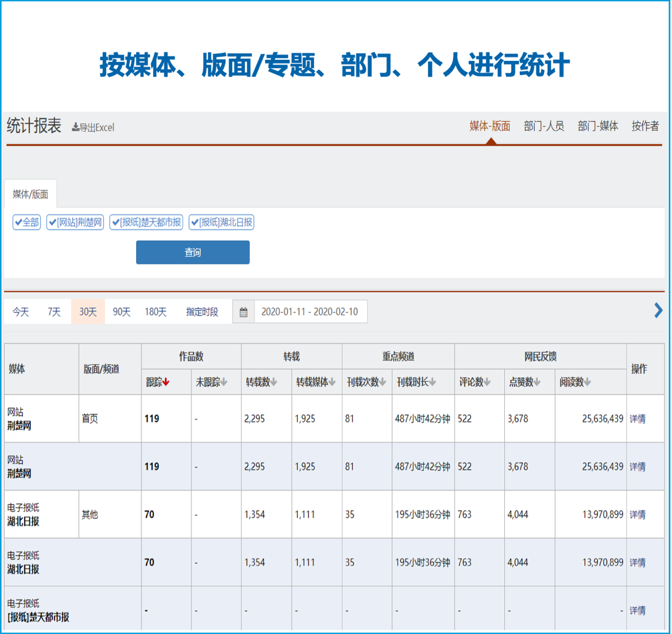Select the 媒体/版面 filter tab
This screenshot has height=634, width=672.
[30, 194]
